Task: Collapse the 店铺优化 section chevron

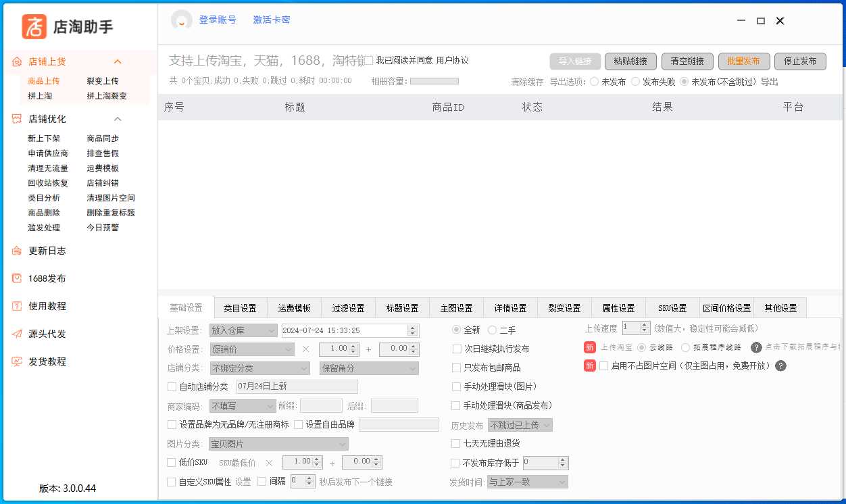Action: (118, 119)
